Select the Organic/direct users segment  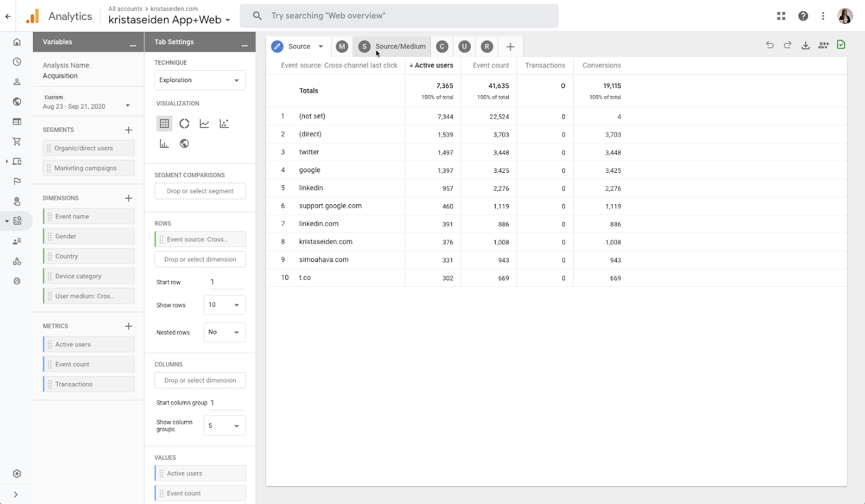(x=89, y=148)
